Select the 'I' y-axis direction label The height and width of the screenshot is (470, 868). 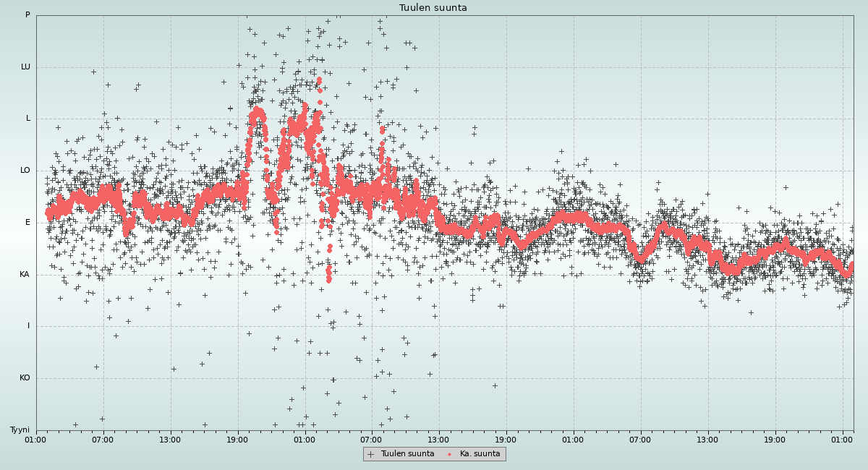[29, 326]
